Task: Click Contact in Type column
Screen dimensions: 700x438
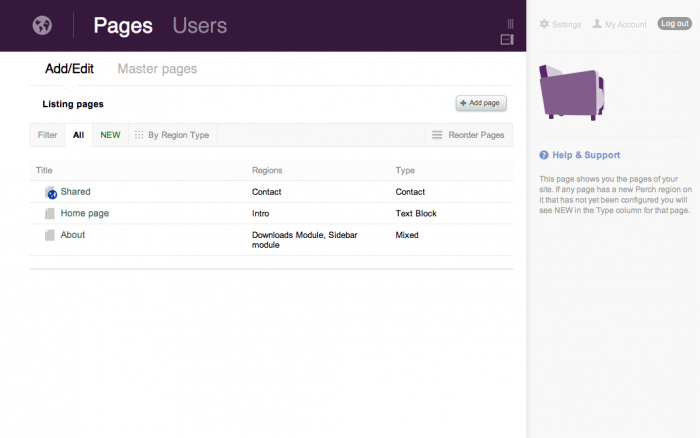Action: (410, 192)
